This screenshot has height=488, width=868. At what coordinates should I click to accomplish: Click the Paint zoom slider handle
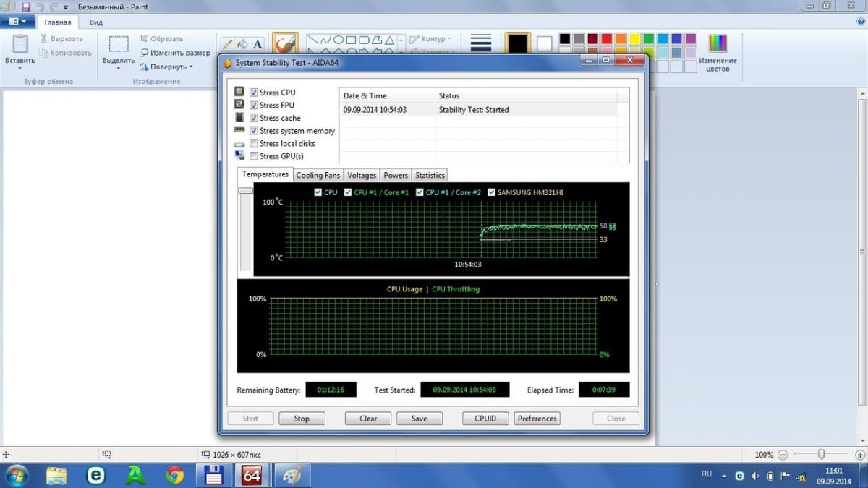(821, 454)
